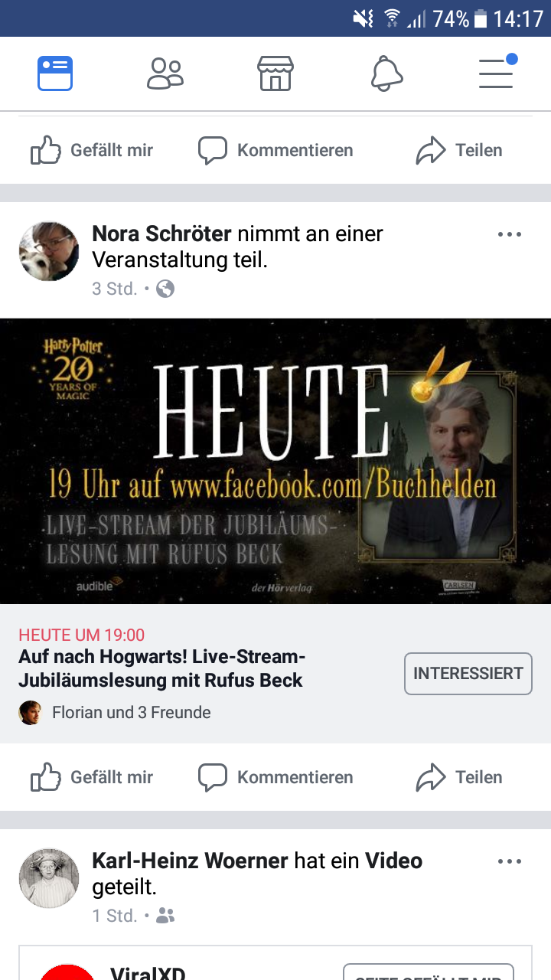Expand options menu on Nora Schröter's post
551x980 pixels.
(510, 234)
